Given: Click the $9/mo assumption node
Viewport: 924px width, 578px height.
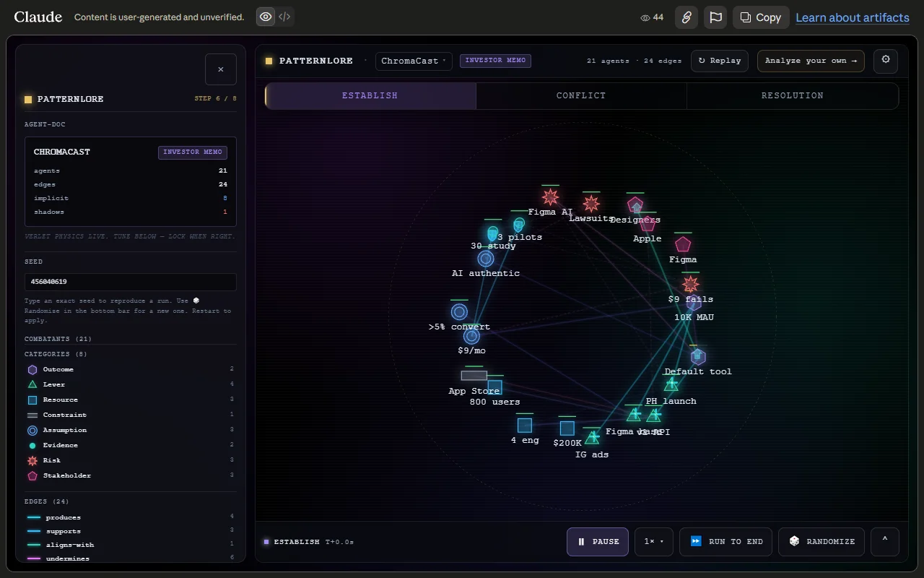Looking at the screenshot, I should coord(471,336).
